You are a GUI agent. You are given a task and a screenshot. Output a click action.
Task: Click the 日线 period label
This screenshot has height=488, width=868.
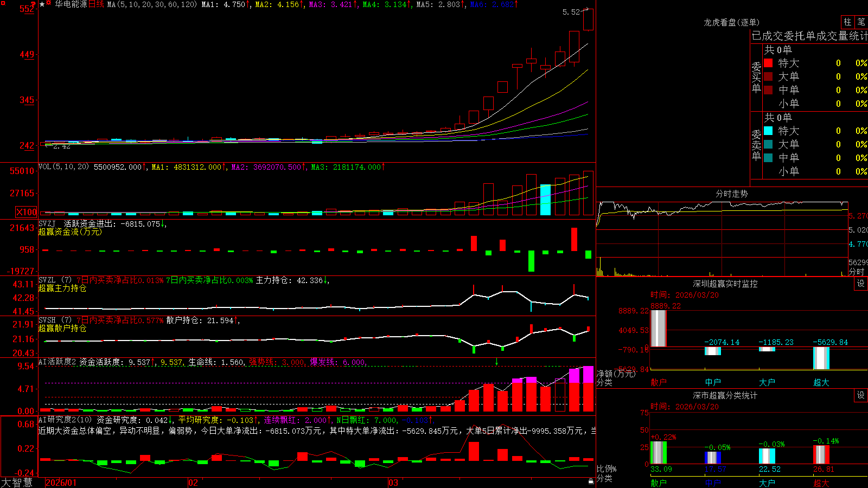coord(96,4)
